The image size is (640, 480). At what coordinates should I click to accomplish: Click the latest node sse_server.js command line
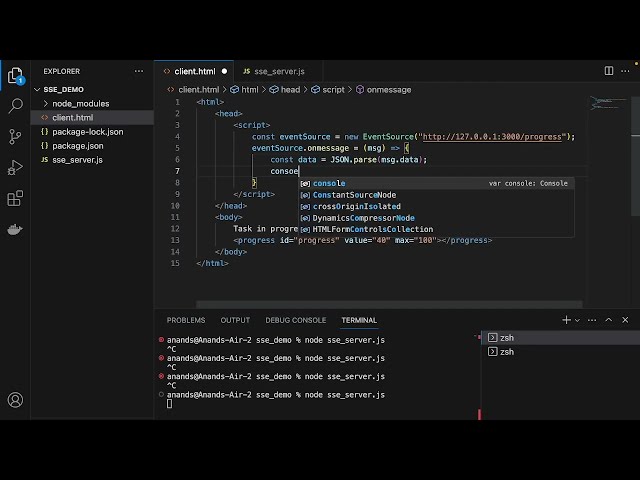(276, 395)
